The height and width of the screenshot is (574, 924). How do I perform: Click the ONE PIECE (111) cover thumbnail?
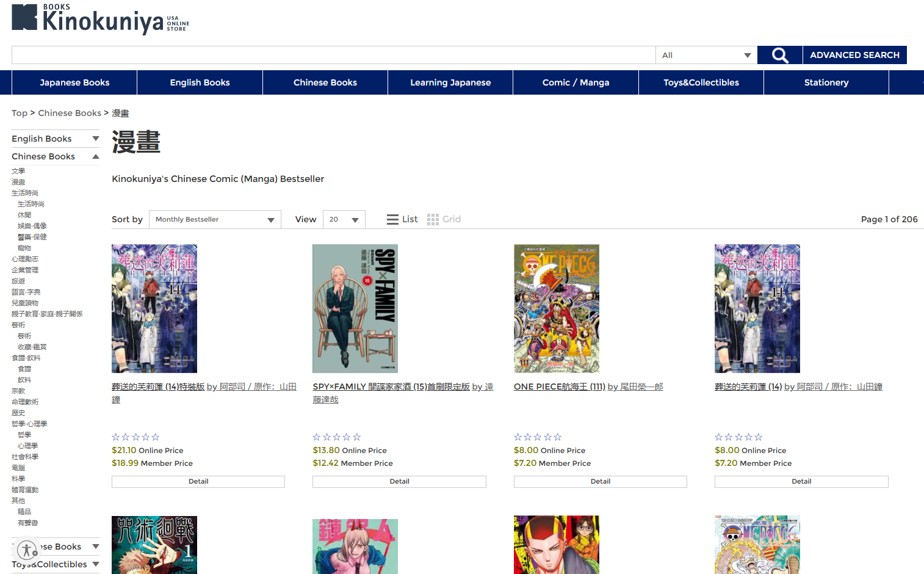(x=556, y=308)
